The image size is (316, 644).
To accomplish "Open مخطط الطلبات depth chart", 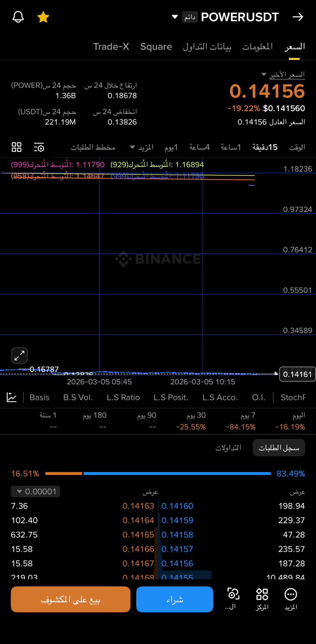I will [93, 147].
